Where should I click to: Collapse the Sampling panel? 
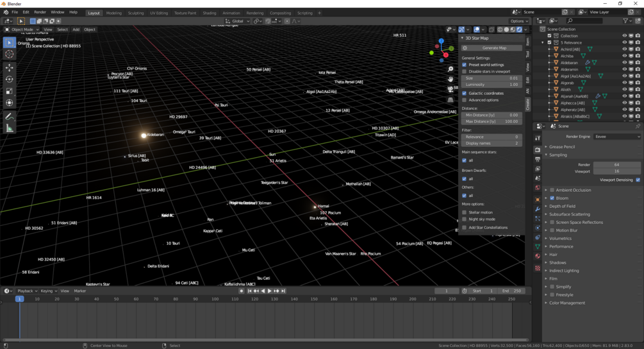point(557,155)
